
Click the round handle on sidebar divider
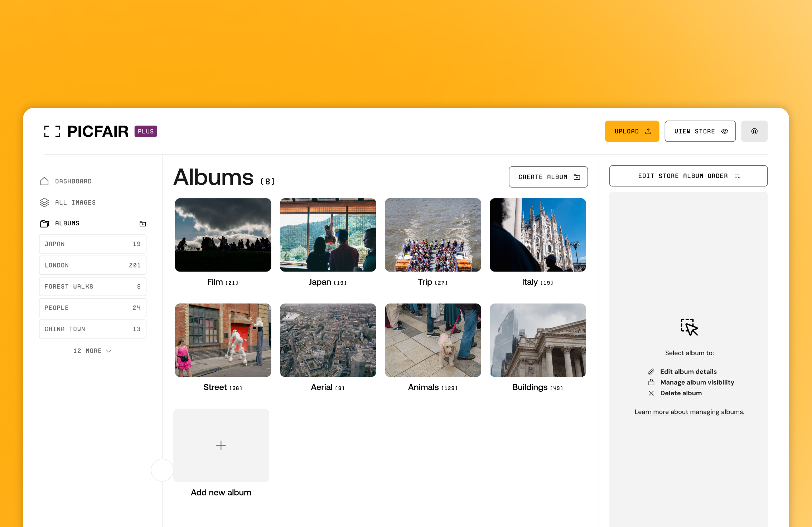[162, 470]
